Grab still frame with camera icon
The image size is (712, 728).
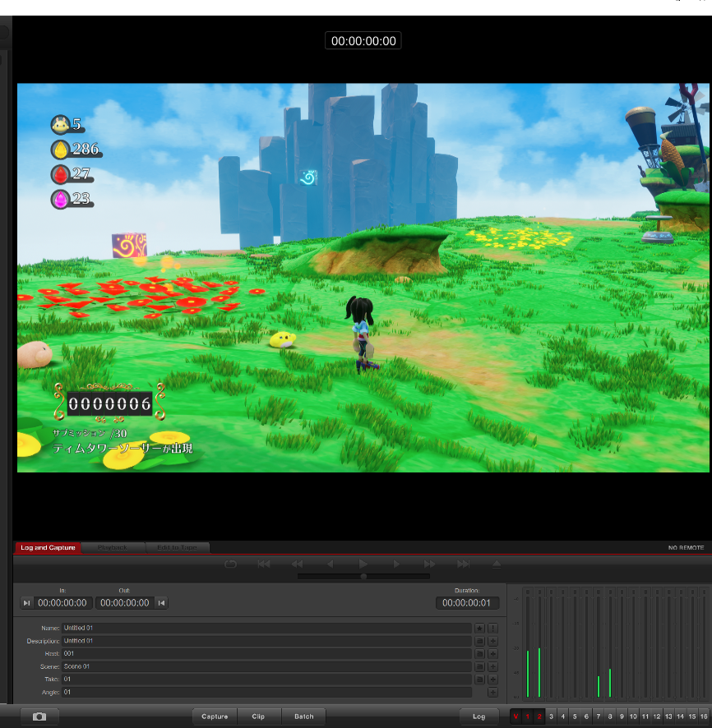(x=39, y=716)
